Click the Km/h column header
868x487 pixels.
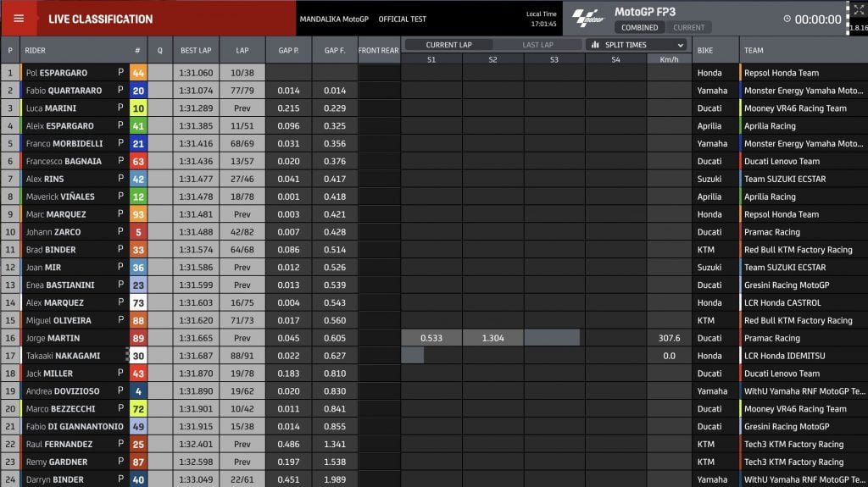pos(669,59)
